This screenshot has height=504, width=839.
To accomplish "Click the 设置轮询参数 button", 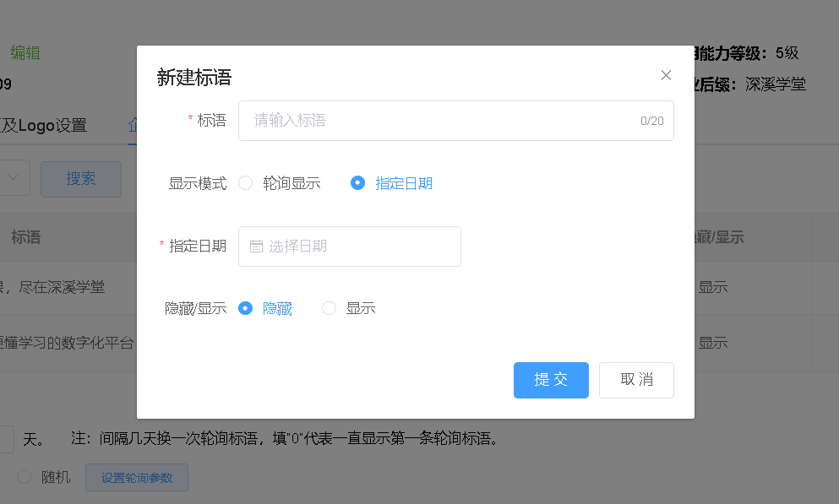I will click(137, 477).
